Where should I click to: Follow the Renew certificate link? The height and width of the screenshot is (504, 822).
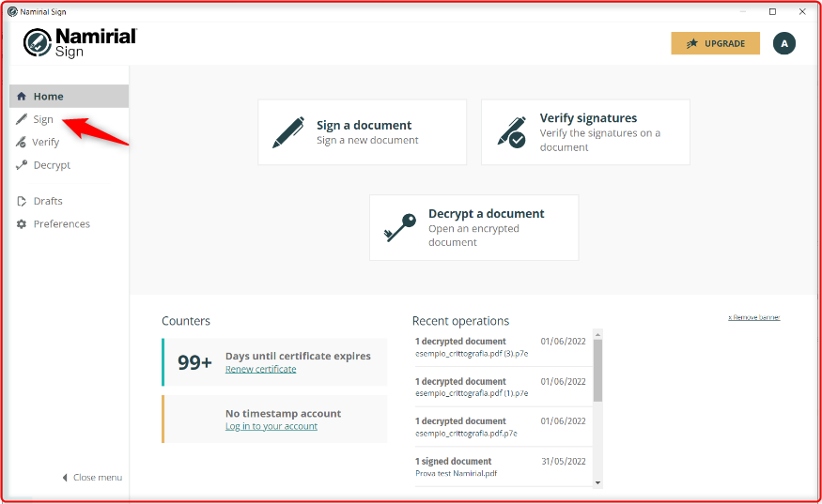[x=260, y=370]
